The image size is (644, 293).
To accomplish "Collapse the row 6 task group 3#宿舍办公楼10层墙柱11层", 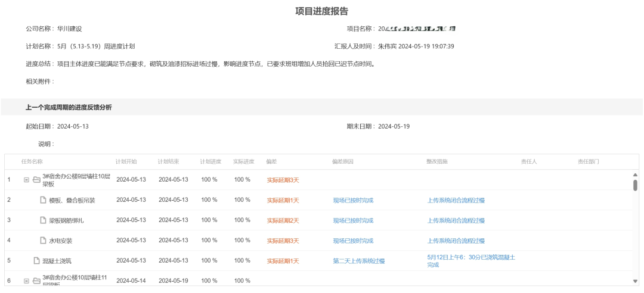I will [26, 281].
